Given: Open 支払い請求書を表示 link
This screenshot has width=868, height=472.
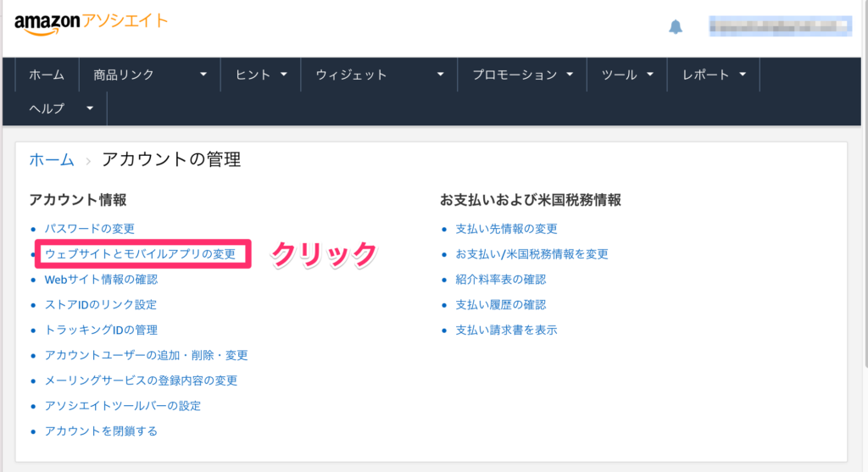Looking at the screenshot, I should pos(506,330).
